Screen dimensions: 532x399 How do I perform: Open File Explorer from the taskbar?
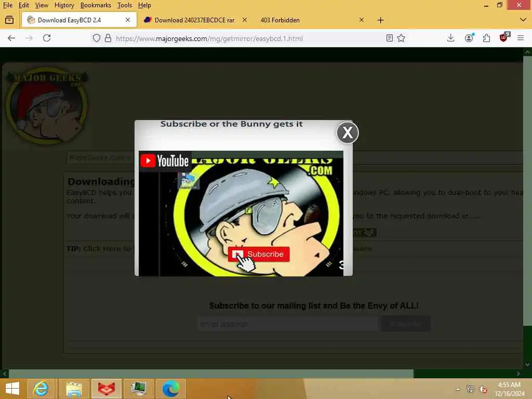point(74,389)
